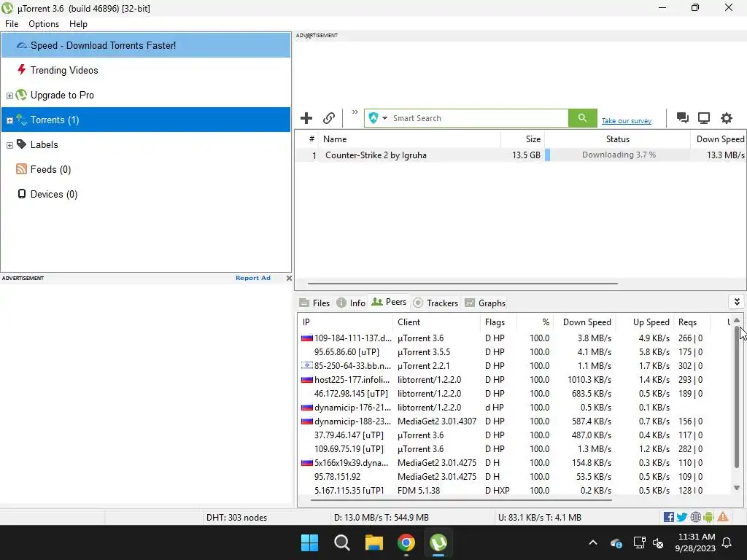Viewport: 747px width, 560px height.
Task: Switch to the Graphs tab
Action: 485,303
